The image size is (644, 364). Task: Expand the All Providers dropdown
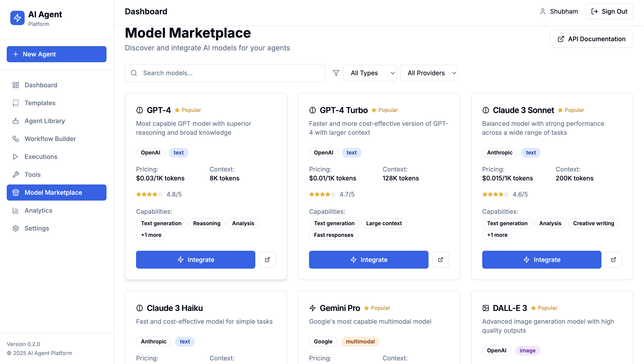(429, 73)
